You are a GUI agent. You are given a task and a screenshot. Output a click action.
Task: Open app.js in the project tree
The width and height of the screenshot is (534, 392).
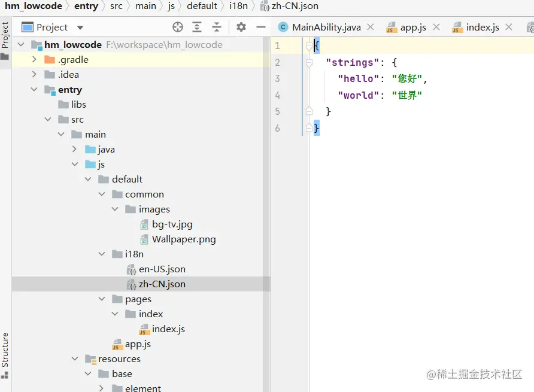(138, 344)
